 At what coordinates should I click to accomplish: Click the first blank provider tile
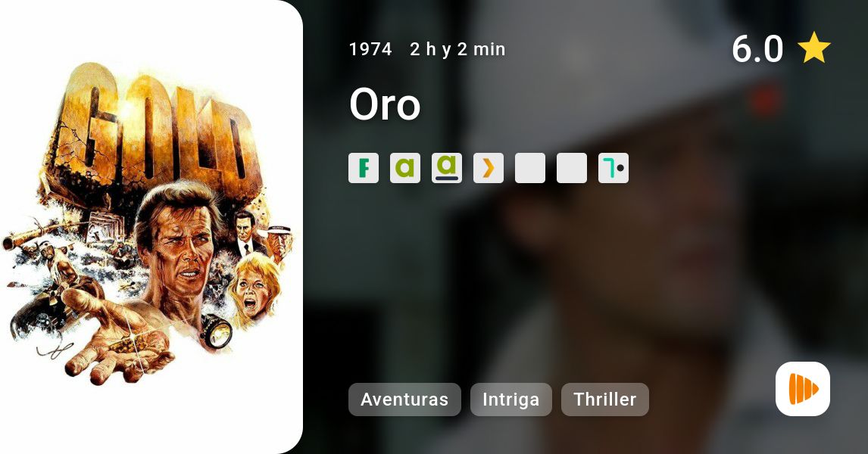point(530,168)
